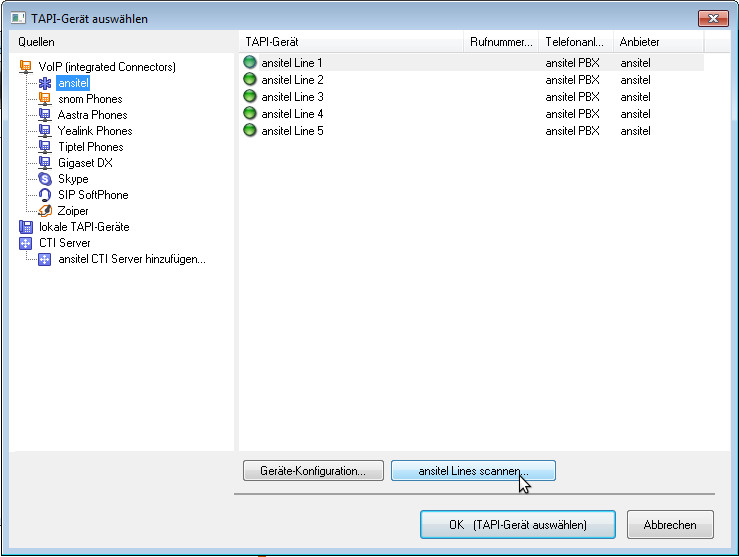Screen dimensions: 739x557
Task: Click the Gigaset DX tree icon
Action: [x=45, y=163]
